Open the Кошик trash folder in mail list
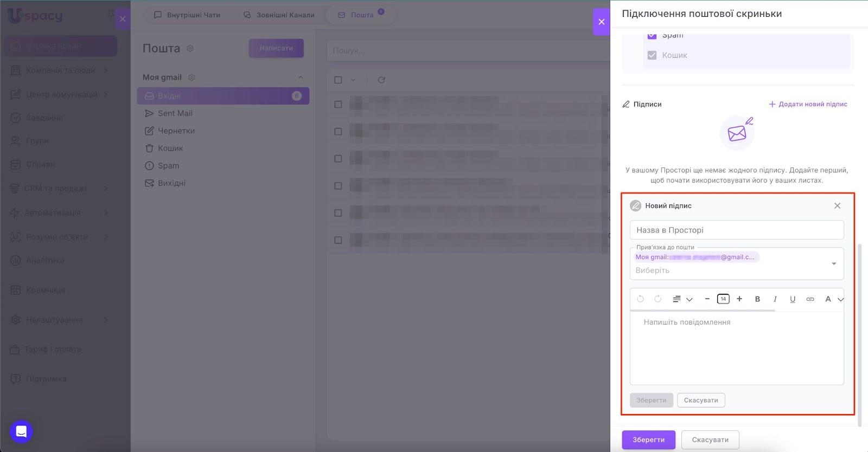The width and height of the screenshot is (868, 452). pos(223,148)
